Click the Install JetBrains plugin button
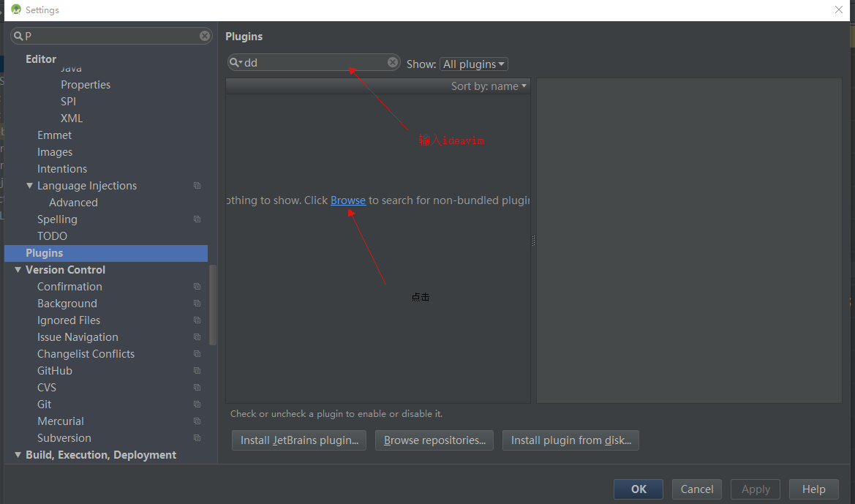 pyautogui.click(x=299, y=440)
